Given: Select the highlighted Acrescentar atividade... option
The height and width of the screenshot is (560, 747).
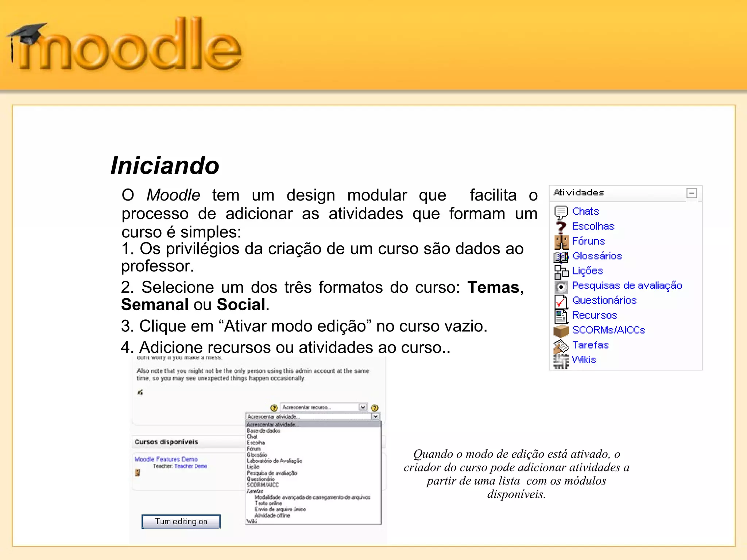Looking at the screenshot, I should 313,424.
